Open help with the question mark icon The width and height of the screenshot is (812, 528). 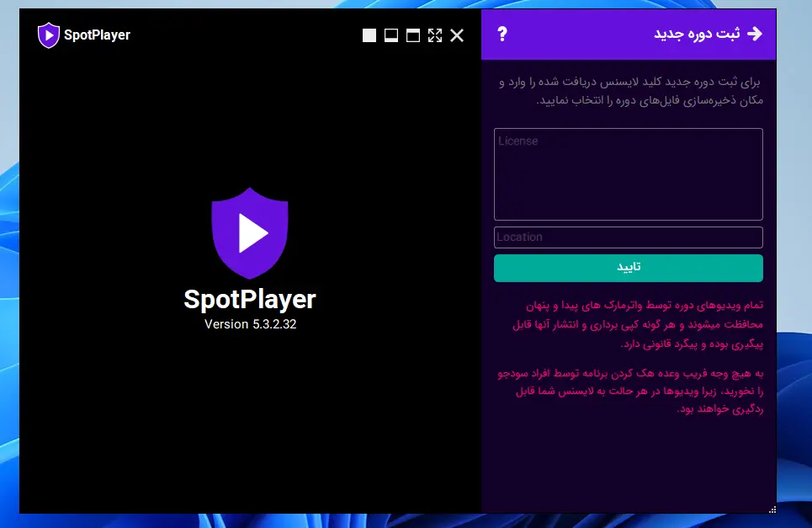pyautogui.click(x=502, y=35)
